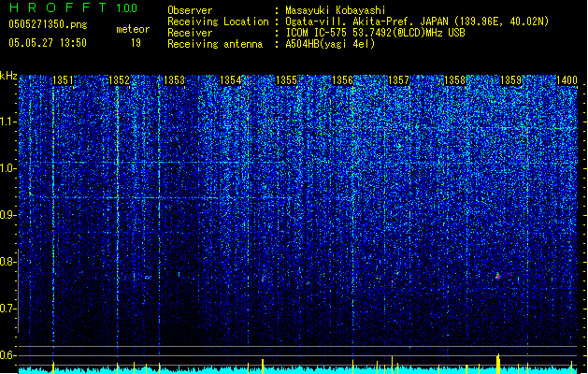The width and height of the screenshot is (588, 374).
Task: Click the 0.9 kHz frequency label
Action: (7, 215)
